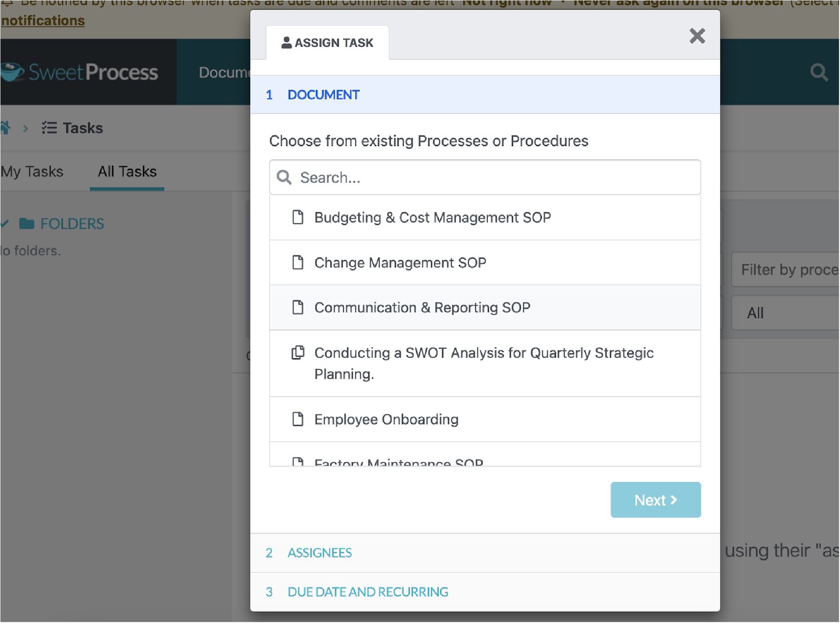Click the Tasks checklist breadcrumb icon
The width and height of the screenshot is (840, 623).
pos(49,128)
